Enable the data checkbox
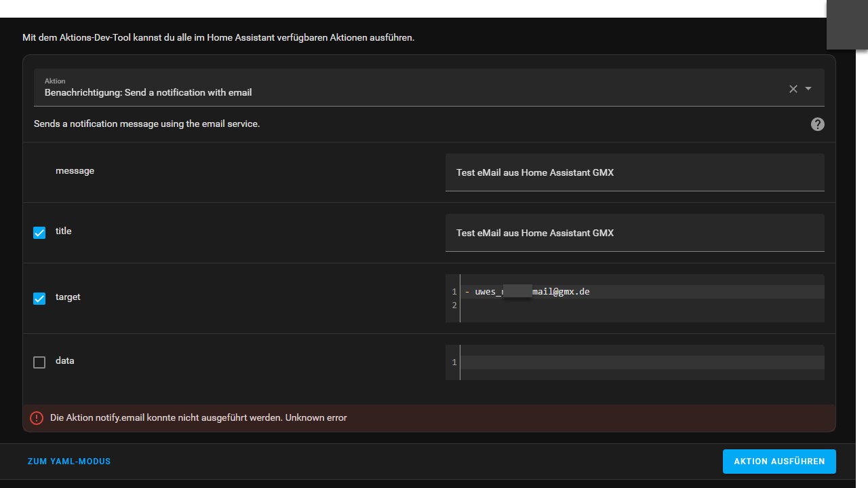 39,362
